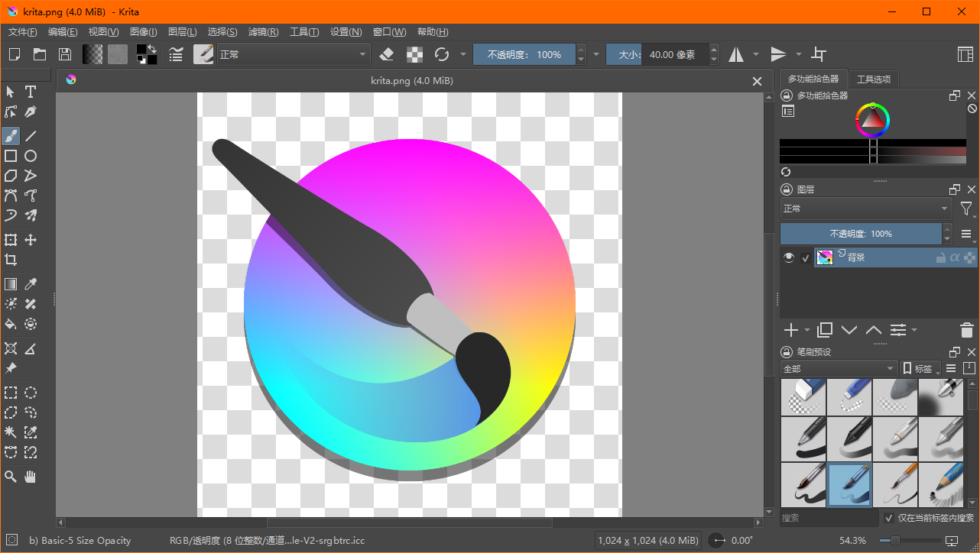
Task: Select the Ellipse shape tool
Action: [x=31, y=156]
